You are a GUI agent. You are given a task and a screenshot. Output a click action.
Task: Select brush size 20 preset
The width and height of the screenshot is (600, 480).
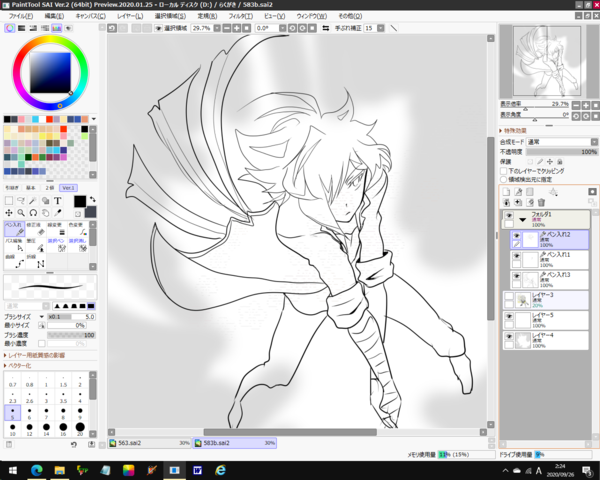pos(80,429)
